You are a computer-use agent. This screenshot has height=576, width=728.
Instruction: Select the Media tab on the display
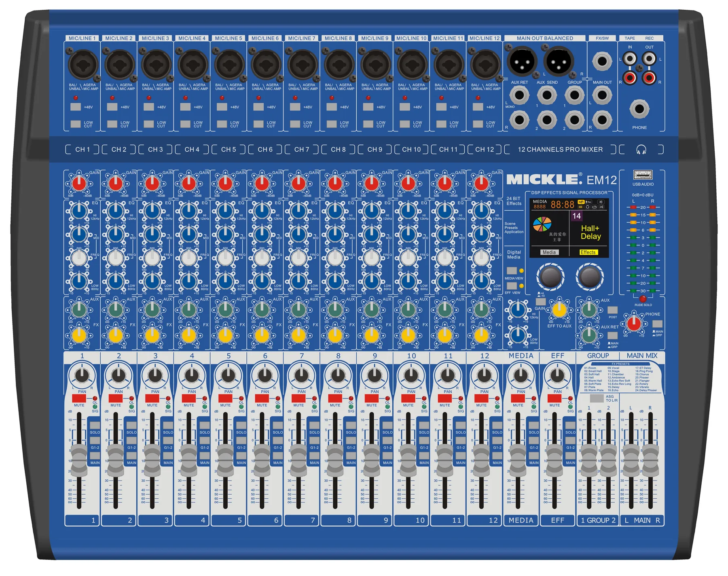(549, 252)
